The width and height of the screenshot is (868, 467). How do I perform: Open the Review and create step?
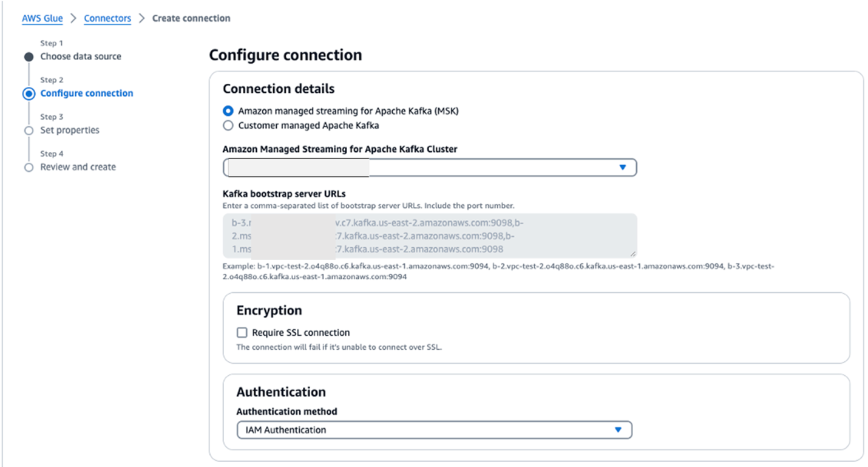tap(78, 167)
